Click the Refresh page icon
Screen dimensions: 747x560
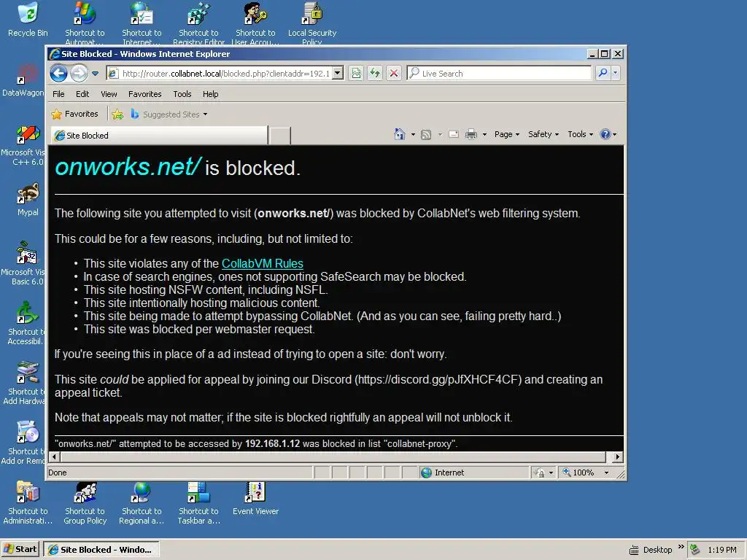click(375, 74)
